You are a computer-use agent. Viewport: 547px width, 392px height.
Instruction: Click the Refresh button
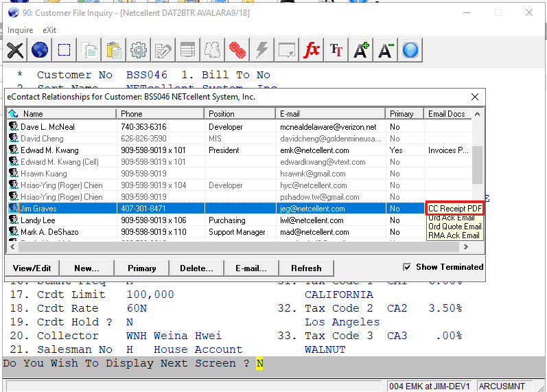click(306, 268)
